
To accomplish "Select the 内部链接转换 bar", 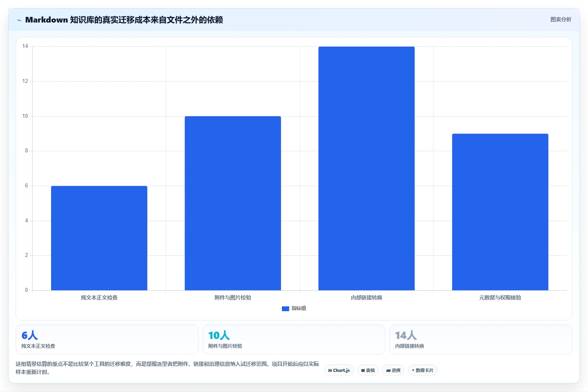I will (366, 168).
